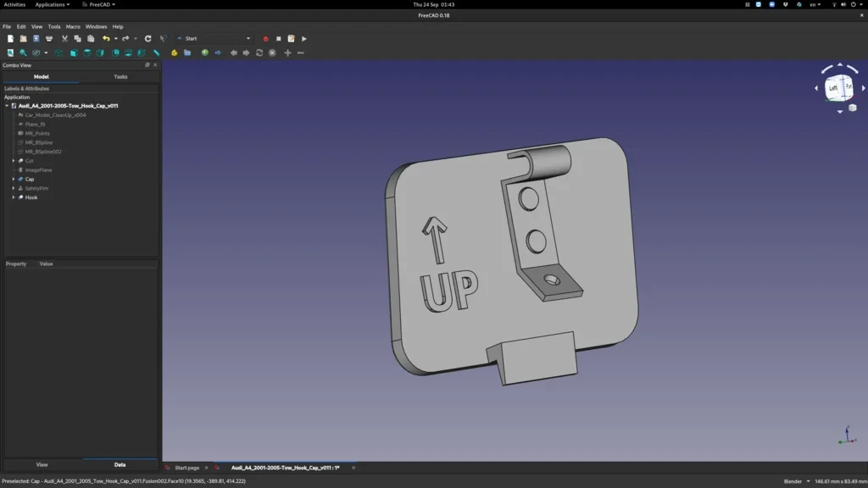Switch property panel to View tab
The image size is (868, 488).
42,465
